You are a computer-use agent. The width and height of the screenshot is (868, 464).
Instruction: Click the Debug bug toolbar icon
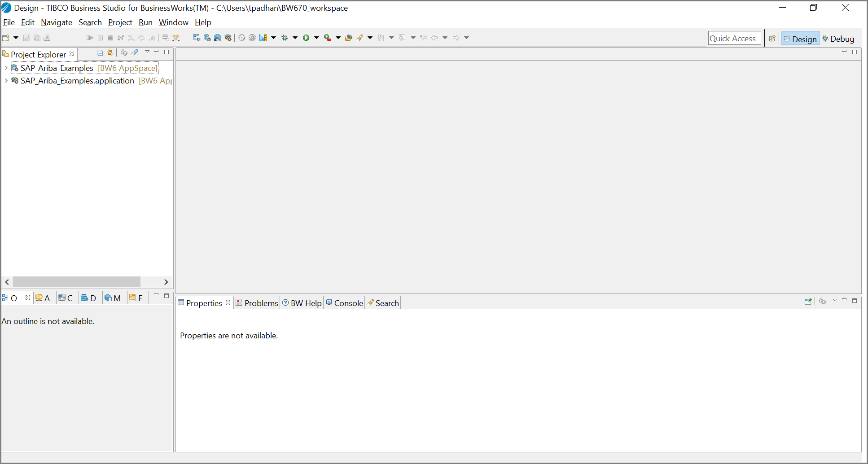click(285, 38)
